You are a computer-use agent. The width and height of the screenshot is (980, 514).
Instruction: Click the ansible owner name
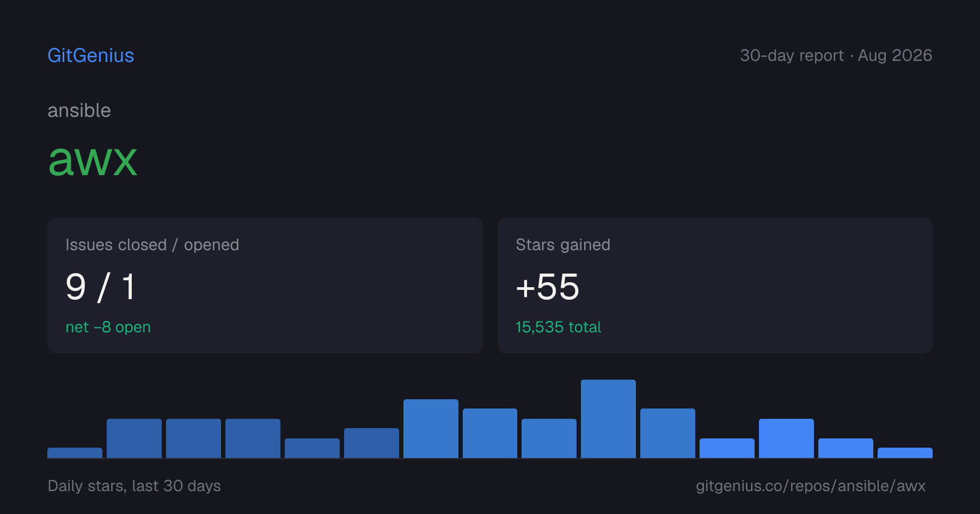79,110
